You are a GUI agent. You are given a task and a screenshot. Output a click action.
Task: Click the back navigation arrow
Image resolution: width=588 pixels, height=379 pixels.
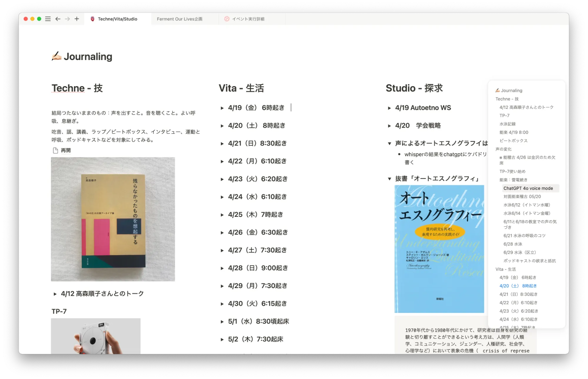coord(58,19)
